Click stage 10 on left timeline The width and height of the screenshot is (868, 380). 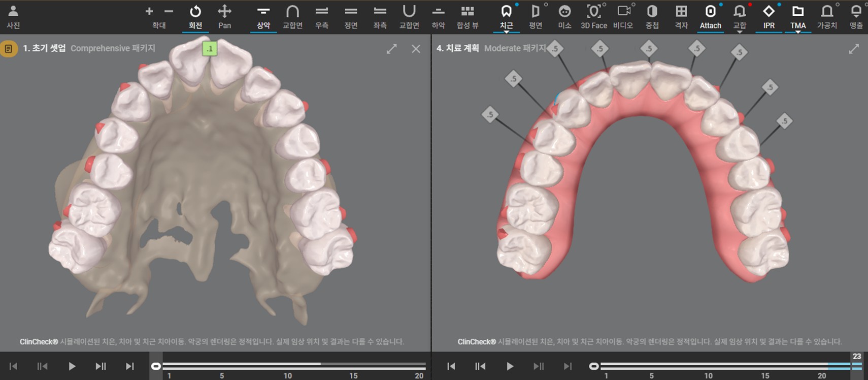click(x=287, y=375)
